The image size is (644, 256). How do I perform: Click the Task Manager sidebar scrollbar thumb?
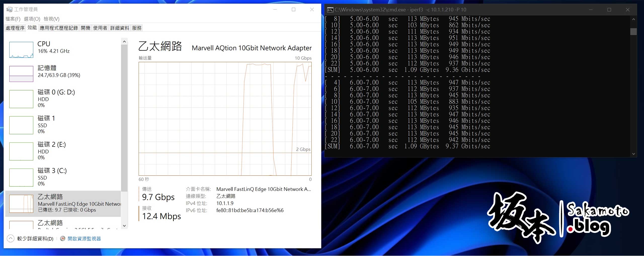[124, 118]
